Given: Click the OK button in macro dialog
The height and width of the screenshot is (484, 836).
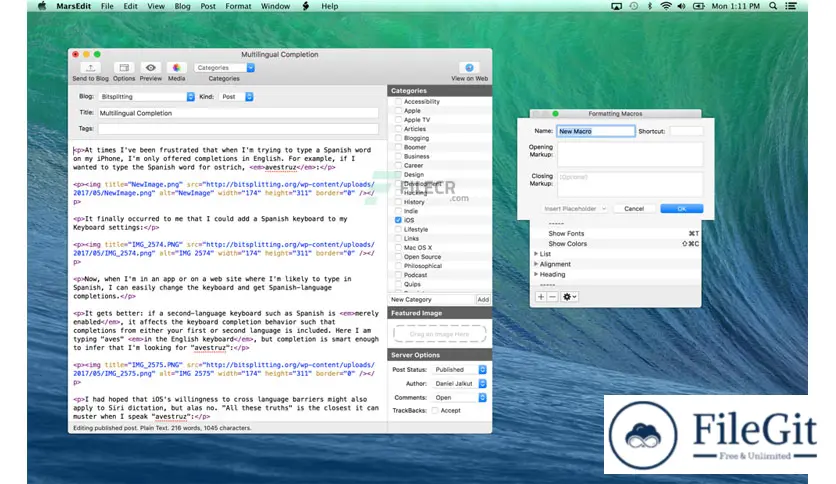Looking at the screenshot, I should pyautogui.click(x=681, y=208).
